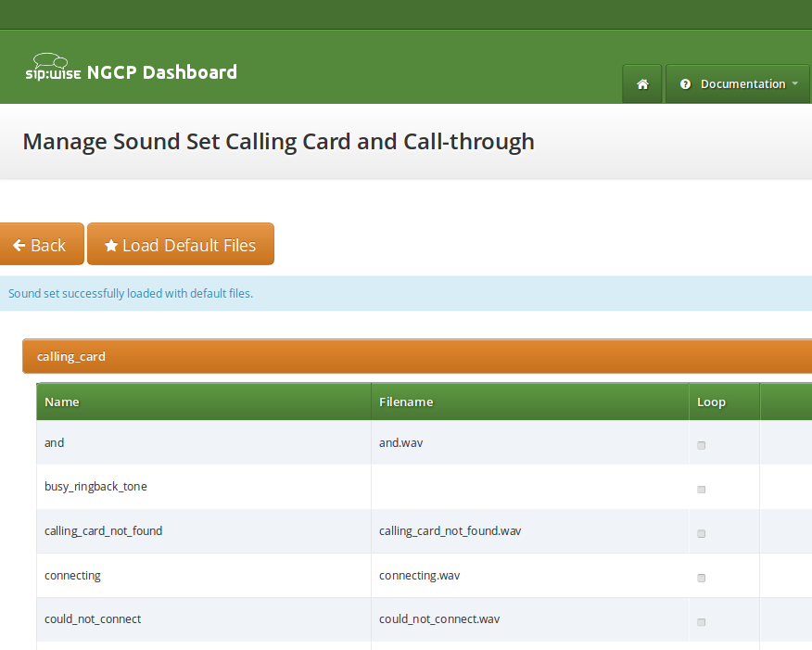Click the left arrow icon on Back
Screen dimensions: 812x650
pyautogui.click(x=19, y=246)
